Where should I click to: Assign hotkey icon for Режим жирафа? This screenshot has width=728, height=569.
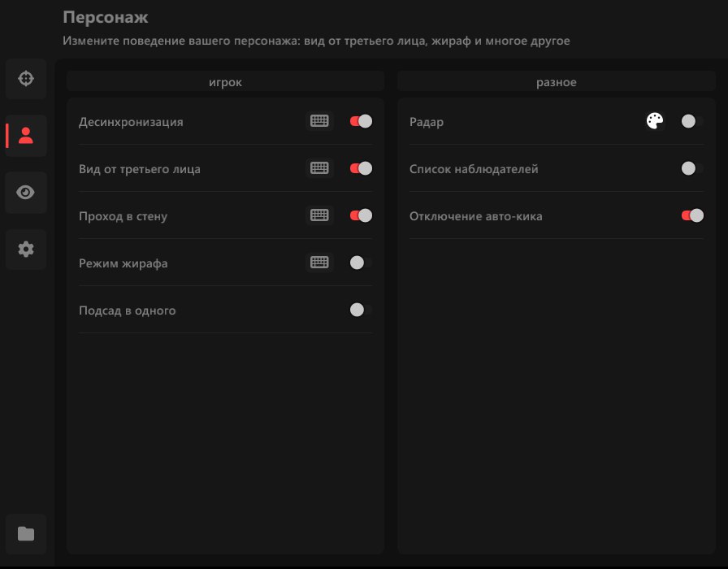(x=319, y=263)
